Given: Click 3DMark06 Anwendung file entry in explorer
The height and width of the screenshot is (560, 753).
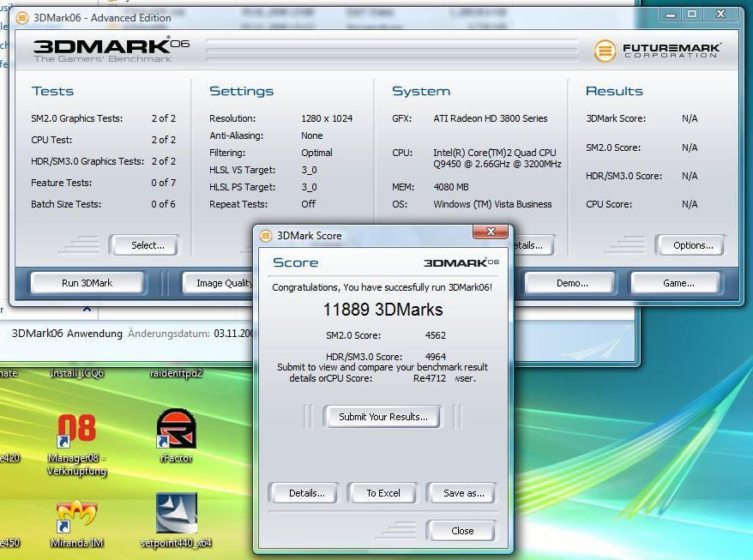Looking at the screenshot, I should pyautogui.click(x=67, y=334).
